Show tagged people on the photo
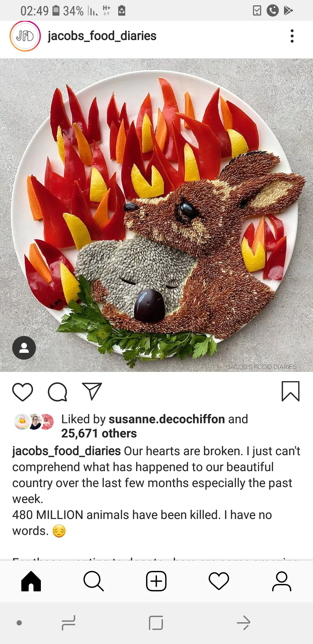This screenshot has width=313, height=644. (24, 348)
